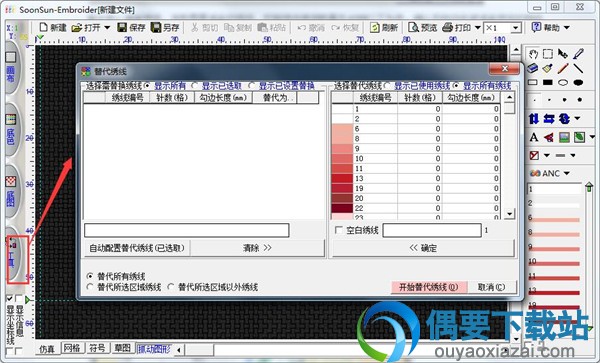The height and width of the screenshot is (363, 600).
Task: Toggle the 显示坐标线 checkbox
Action: [10, 298]
